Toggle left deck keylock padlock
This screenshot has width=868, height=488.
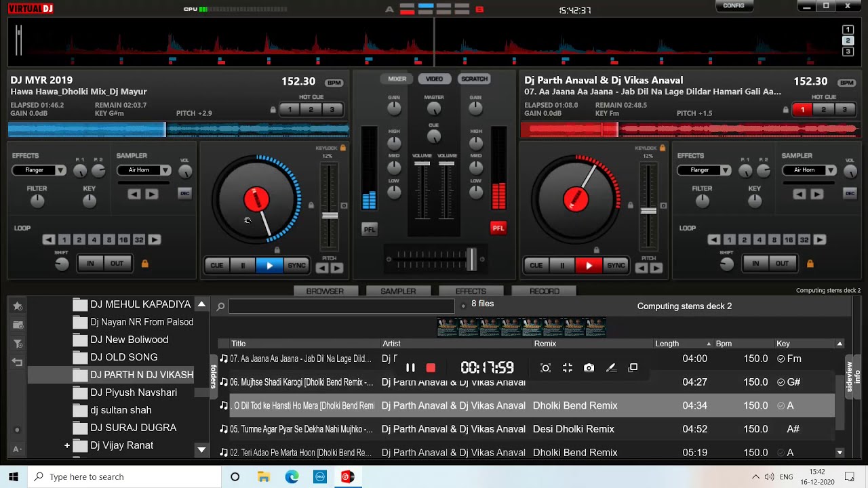pos(343,148)
